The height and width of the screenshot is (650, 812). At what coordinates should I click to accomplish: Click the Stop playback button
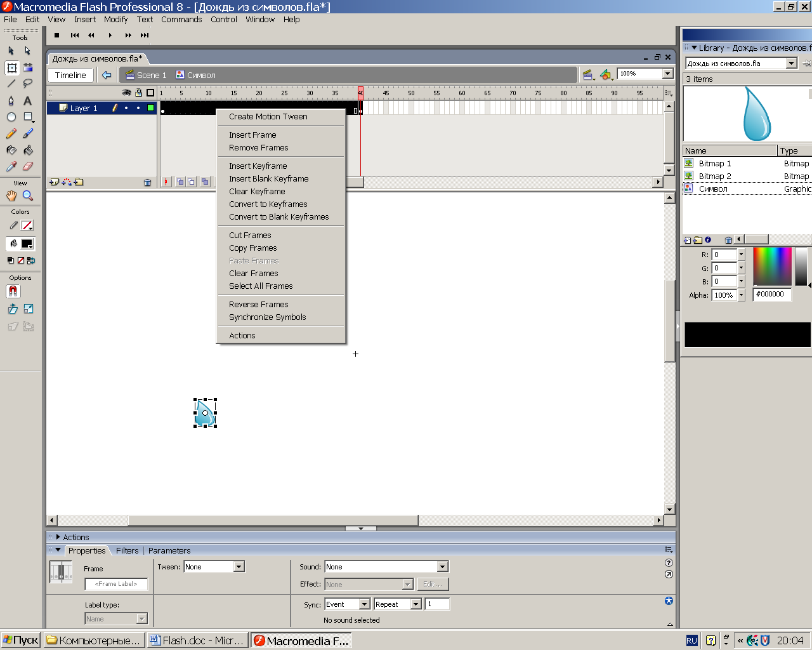coord(56,36)
